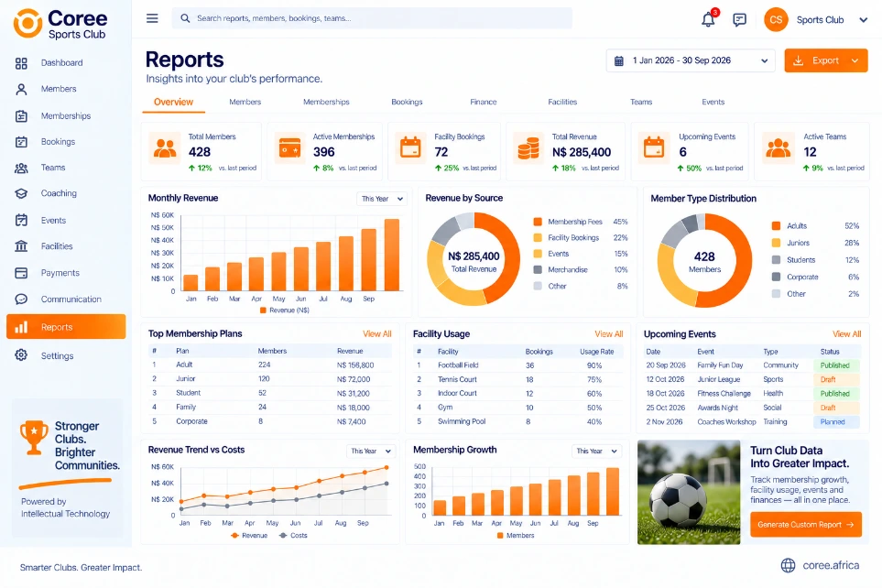Open Reports in the sidebar

(66, 326)
